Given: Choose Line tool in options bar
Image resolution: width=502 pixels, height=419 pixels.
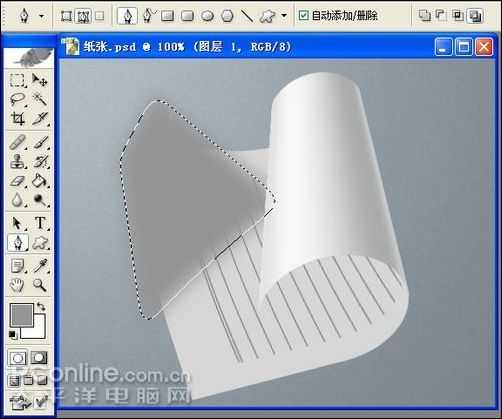Looking at the screenshot, I should coord(247,15).
